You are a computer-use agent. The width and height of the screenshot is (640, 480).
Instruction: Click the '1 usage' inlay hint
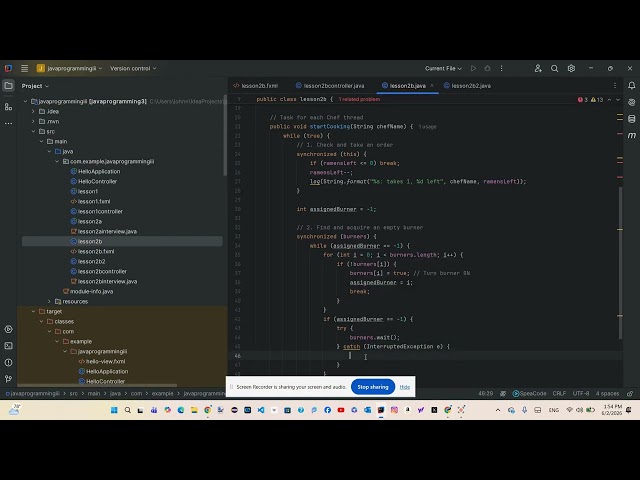427,127
